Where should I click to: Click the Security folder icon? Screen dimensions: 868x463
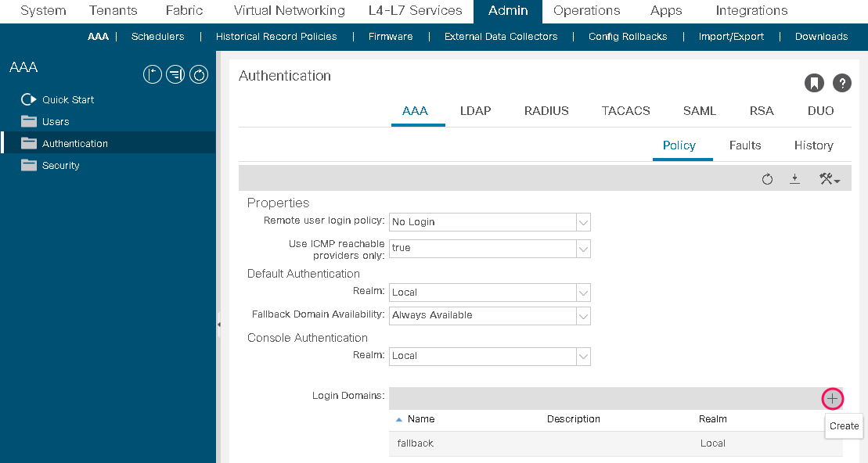29,165
